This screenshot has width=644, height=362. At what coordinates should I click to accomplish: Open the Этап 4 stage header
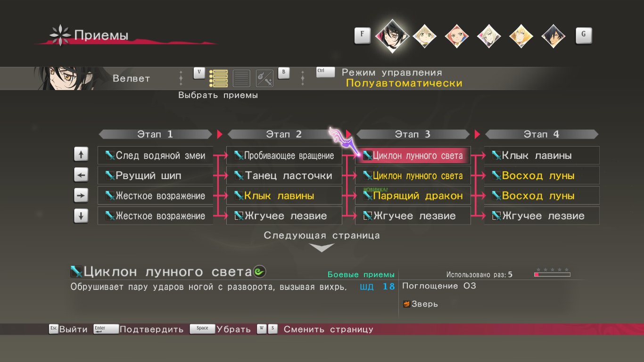(x=542, y=134)
